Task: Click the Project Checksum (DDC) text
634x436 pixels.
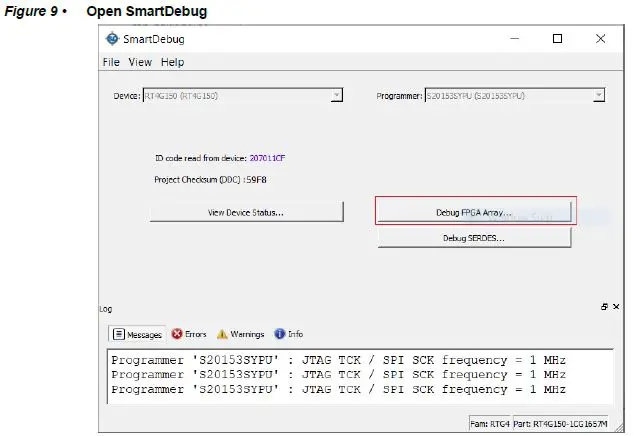Action: click(x=210, y=180)
